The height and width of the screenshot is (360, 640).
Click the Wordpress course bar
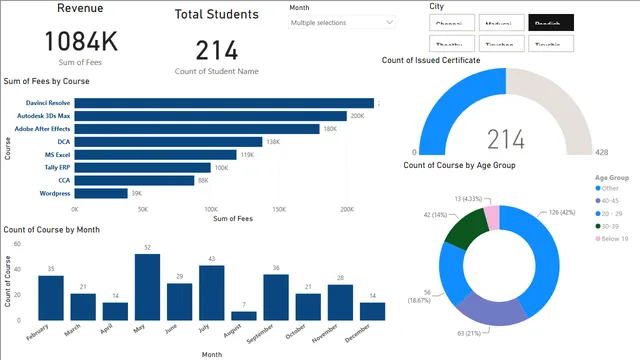tap(101, 193)
